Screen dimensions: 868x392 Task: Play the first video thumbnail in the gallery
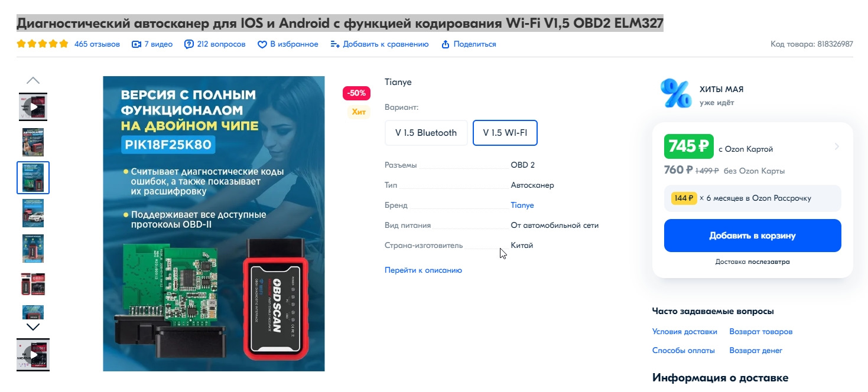point(33,107)
